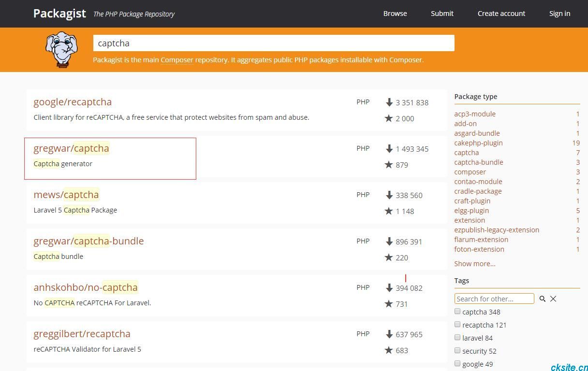Filter by contao-module package type
This screenshot has height=371, width=588.
click(x=478, y=182)
